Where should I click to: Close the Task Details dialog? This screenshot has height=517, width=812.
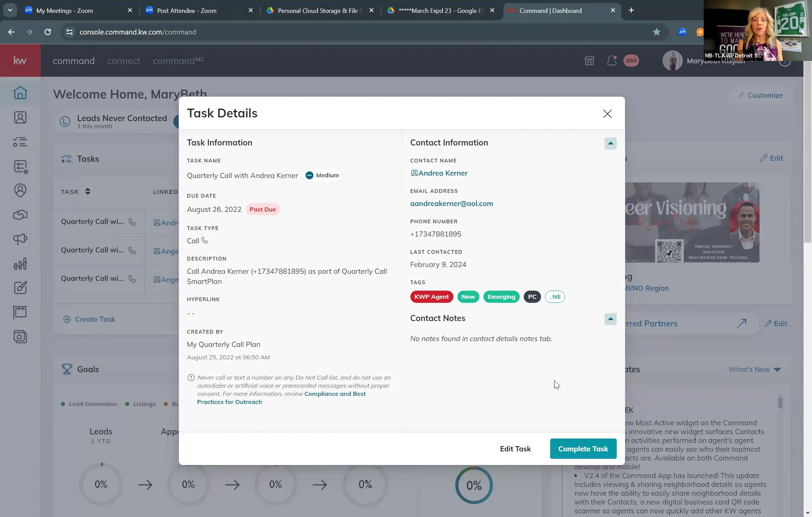(607, 114)
